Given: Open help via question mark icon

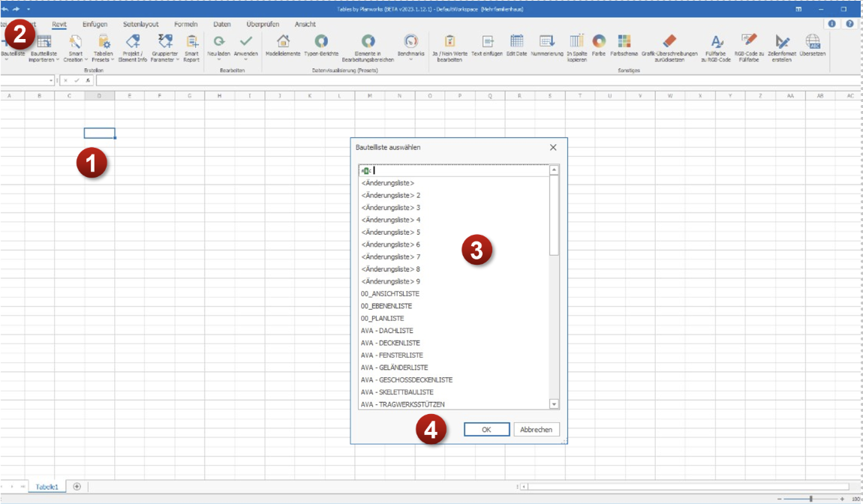Looking at the screenshot, I should [849, 24].
